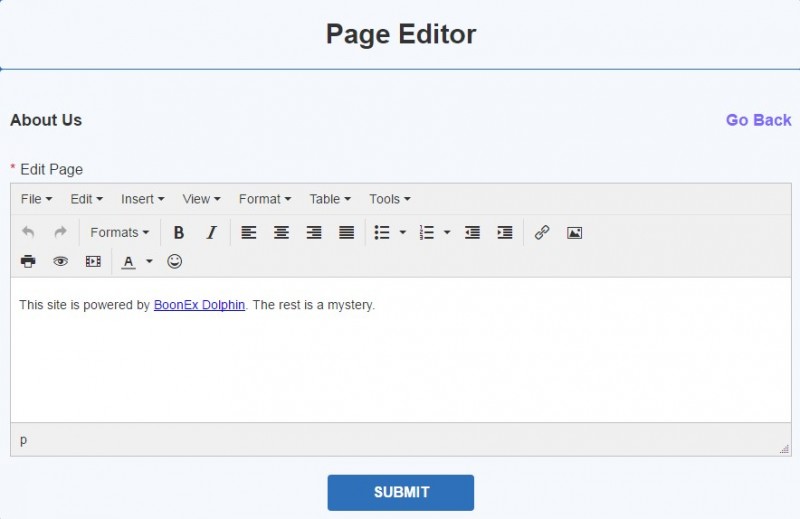Click the preview eye icon

pos(60,261)
